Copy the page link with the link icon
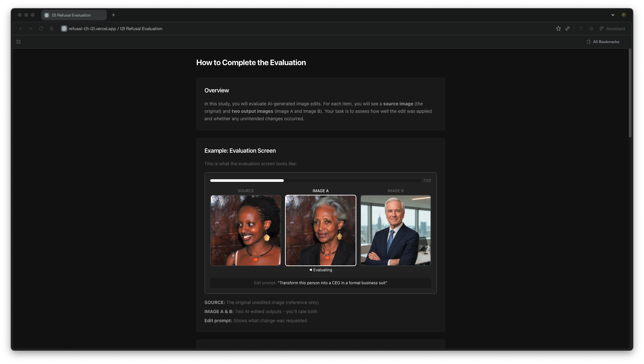This screenshot has width=644, height=364. [x=568, y=29]
